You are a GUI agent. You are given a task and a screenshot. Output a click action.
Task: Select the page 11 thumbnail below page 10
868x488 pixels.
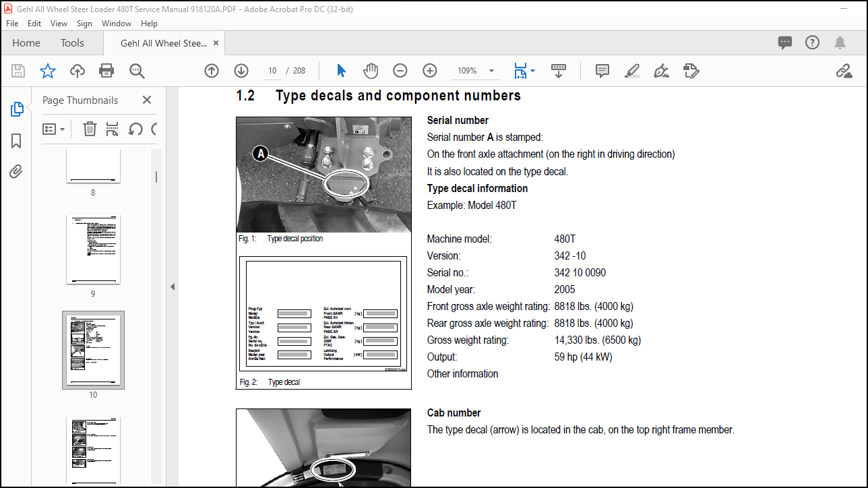tap(93, 452)
